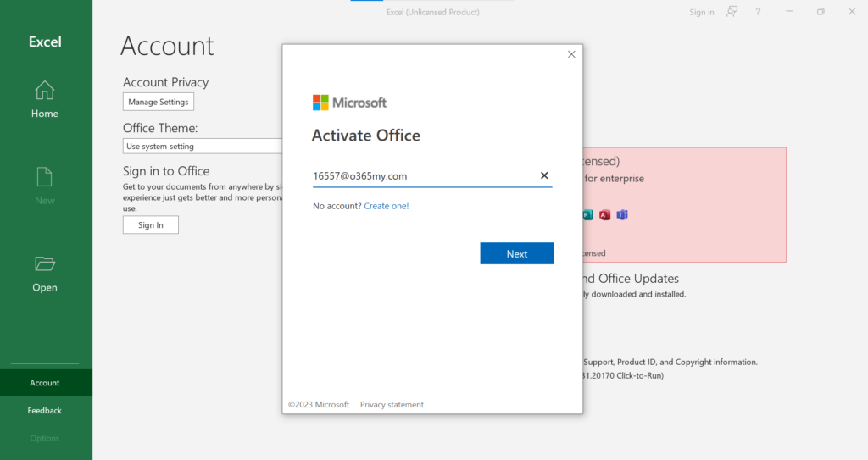
Task: Minimize the Excel window
Action: coord(789,12)
